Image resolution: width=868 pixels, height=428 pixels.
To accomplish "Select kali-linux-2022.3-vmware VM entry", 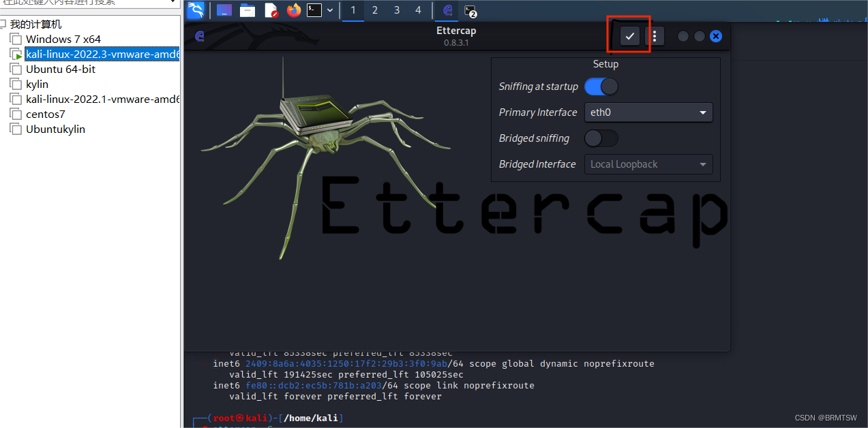I will tap(102, 55).
